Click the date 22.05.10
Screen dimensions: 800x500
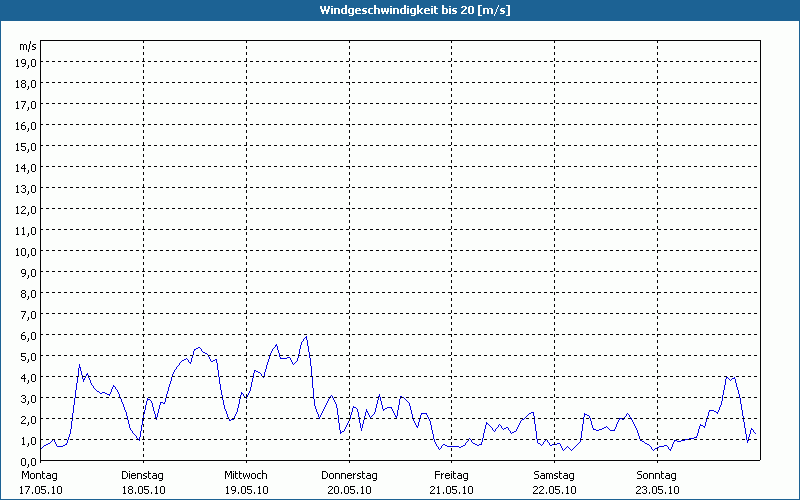click(555, 490)
